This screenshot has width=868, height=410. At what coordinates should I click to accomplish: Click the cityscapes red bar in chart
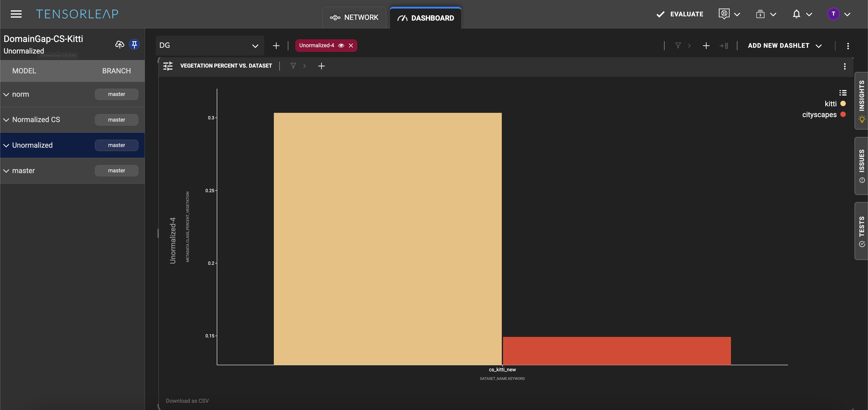pyautogui.click(x=617, y=351)
